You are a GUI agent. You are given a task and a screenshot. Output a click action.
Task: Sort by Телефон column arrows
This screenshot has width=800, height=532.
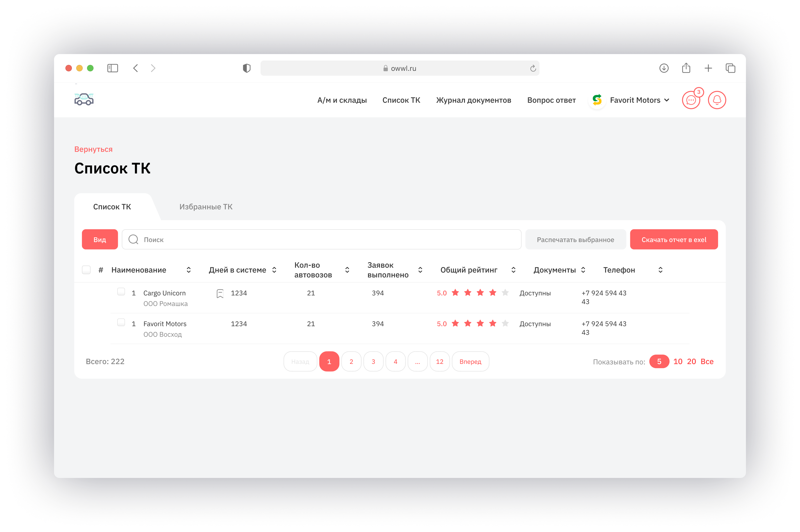click(660, 270)
